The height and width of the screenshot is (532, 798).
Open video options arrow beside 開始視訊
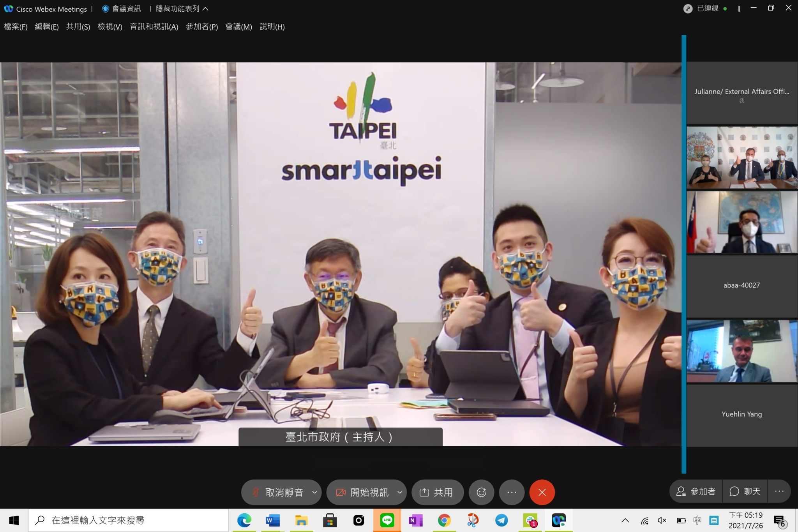(400, 492)
